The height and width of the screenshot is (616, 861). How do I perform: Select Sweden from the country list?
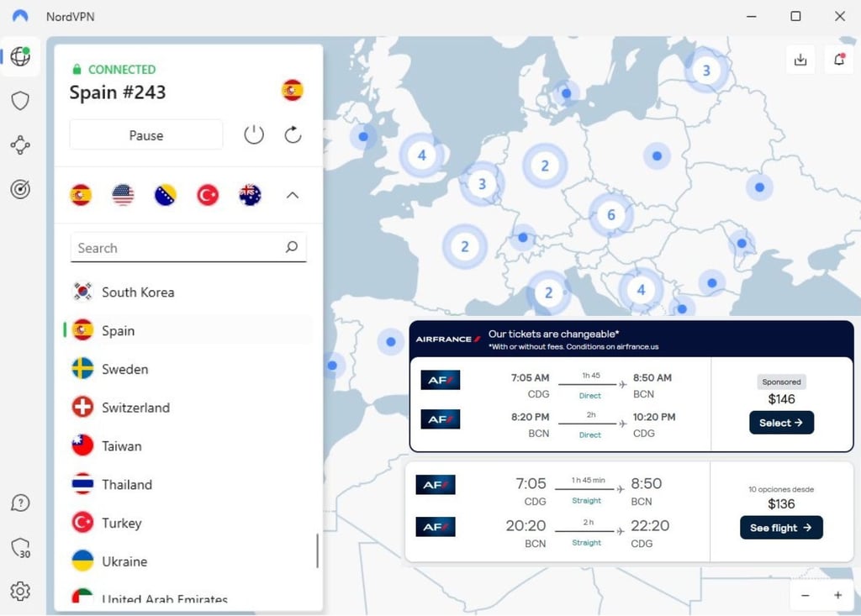pyautogui.click(x=188, y=369)
